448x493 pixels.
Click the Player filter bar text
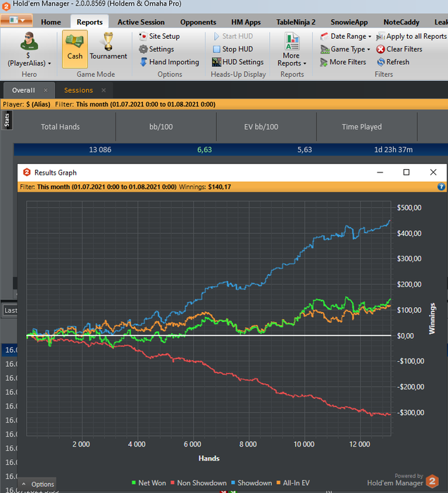tap(27, 104)
